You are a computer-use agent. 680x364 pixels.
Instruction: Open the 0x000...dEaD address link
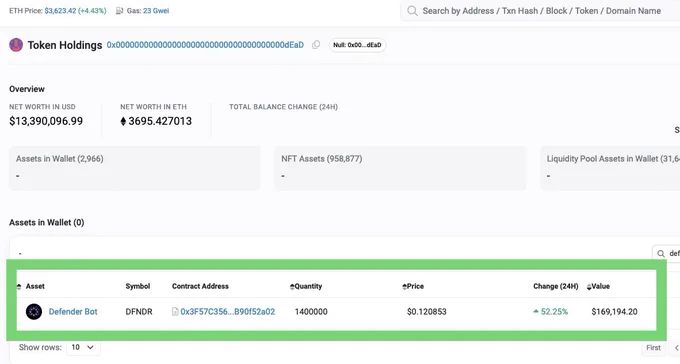click(205, 45)
